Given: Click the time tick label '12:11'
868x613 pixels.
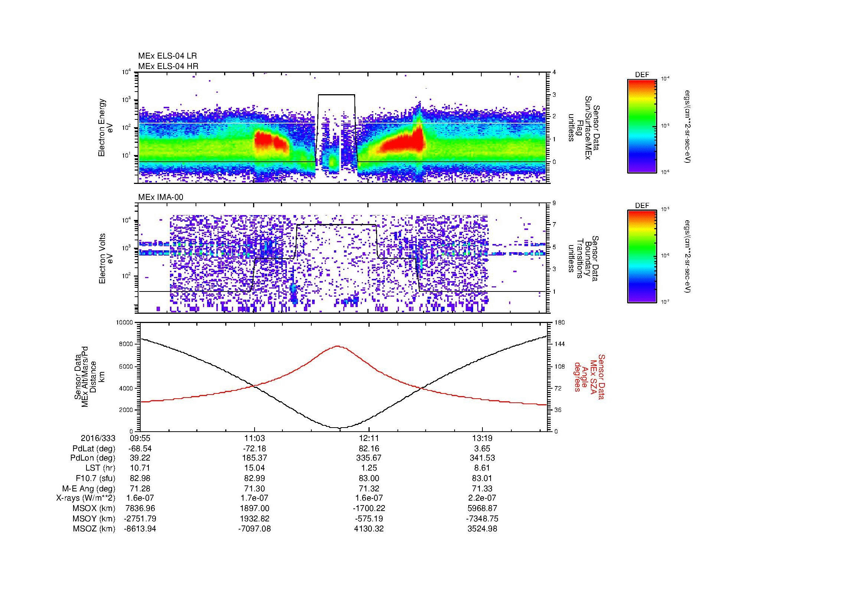Looking at the screenshot, I should pos(369,438).
